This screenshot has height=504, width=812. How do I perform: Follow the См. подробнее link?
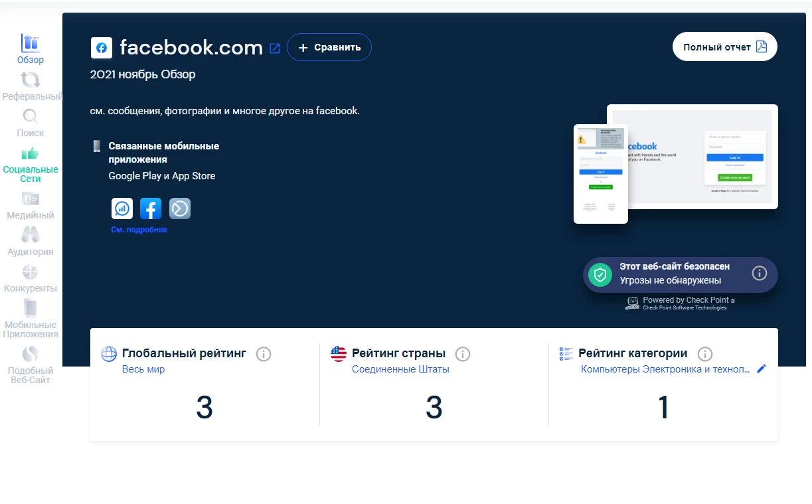pyautogui.click(x=139, y=230)
